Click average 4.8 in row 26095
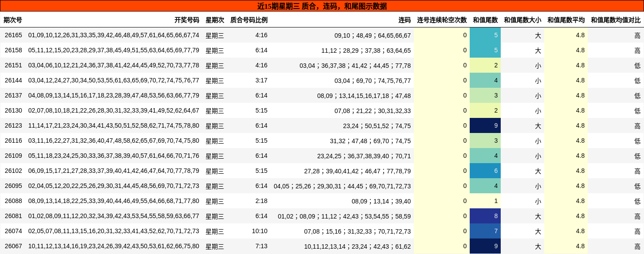 580,186
